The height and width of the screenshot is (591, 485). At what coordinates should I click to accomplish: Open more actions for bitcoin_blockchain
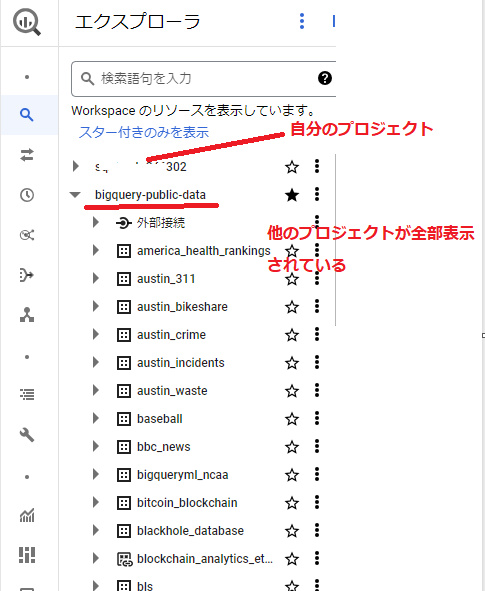[317, 502]
